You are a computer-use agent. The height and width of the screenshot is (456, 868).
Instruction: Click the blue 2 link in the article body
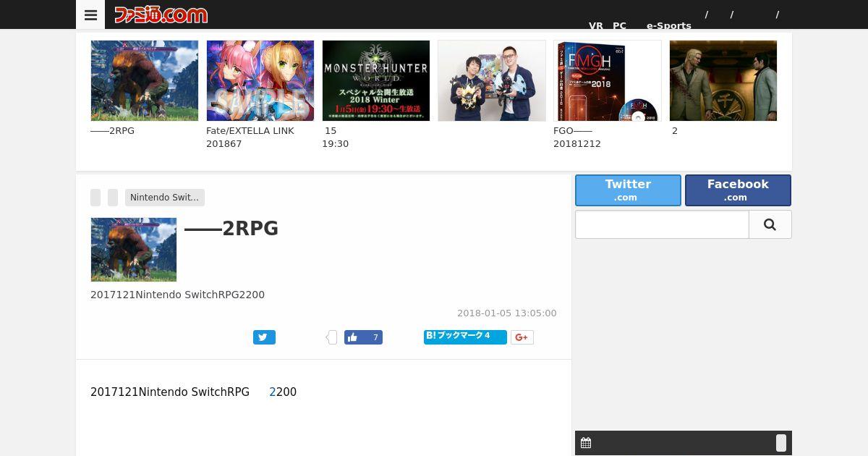pos(273,392)
